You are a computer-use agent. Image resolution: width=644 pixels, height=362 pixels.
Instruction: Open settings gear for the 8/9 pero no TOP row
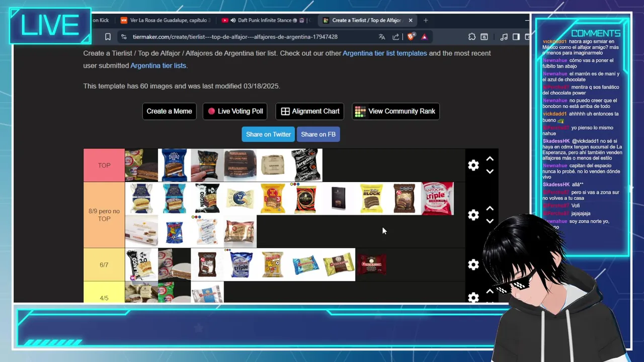tap(473, 215)
